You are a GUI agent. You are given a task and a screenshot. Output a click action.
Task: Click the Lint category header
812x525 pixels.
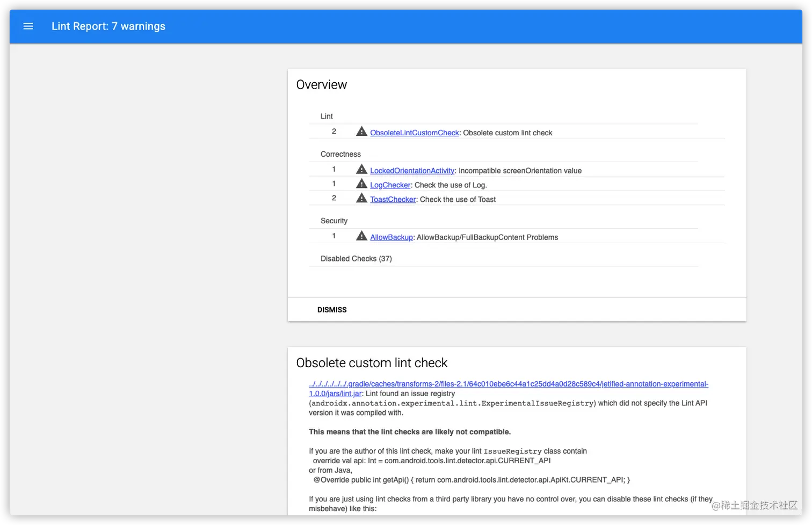(327, 116)
